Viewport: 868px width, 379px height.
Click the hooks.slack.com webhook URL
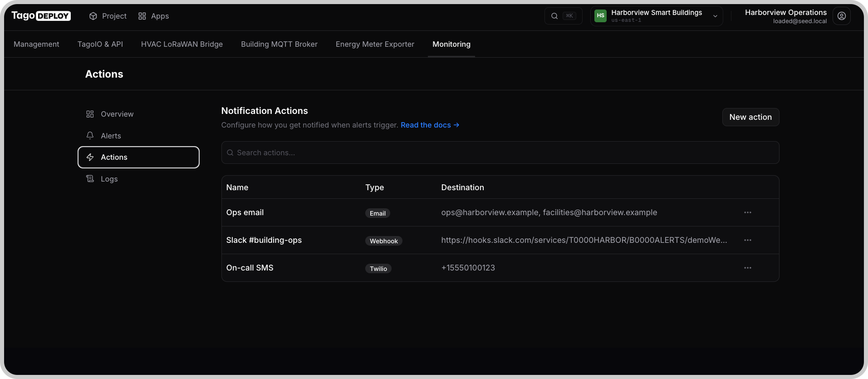(x=584, y=240)
